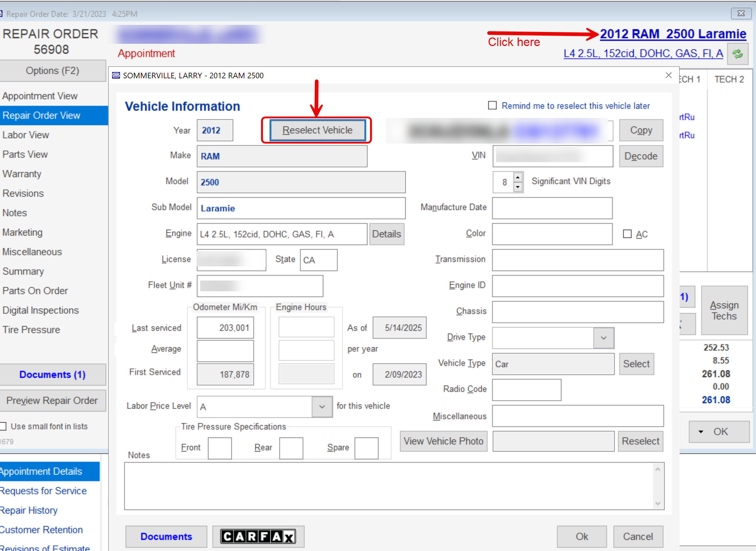Open the OK button dropdown arrow
This screenshot has width=756, height=551.
pyautogui.click(x=701, y=432)
